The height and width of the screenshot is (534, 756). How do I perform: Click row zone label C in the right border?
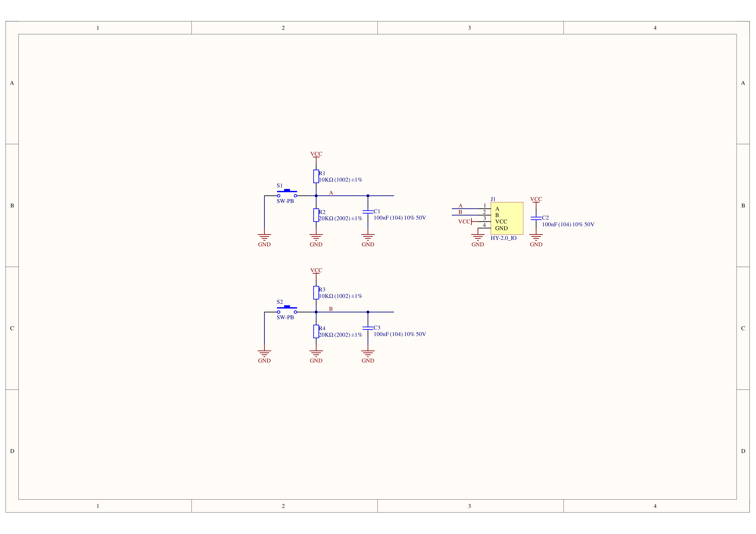point(743,328)
